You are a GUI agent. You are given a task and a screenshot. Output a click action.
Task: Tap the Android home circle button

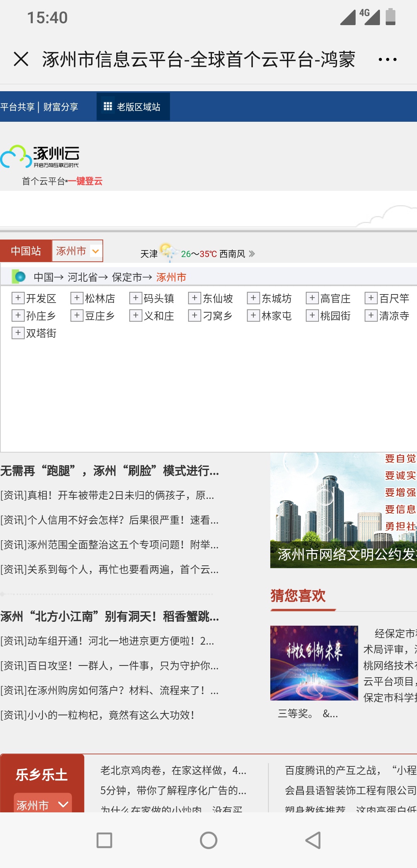click(x=208, y=840)
